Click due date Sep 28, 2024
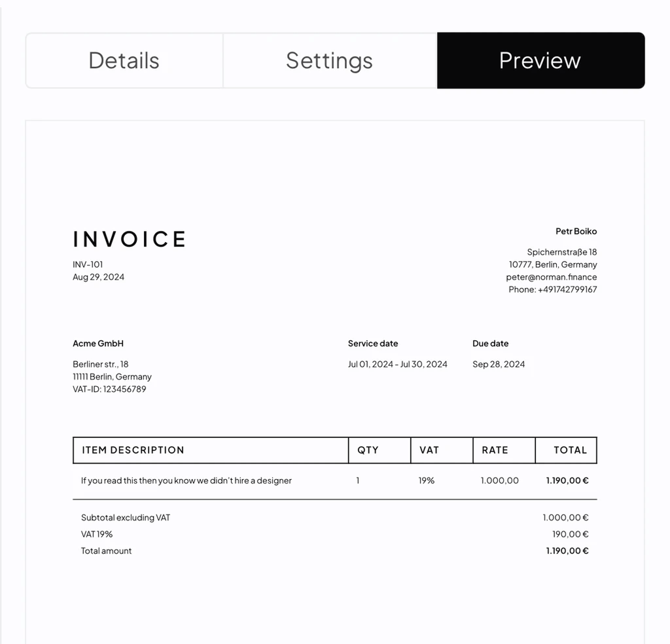 (x=499, y=364)
